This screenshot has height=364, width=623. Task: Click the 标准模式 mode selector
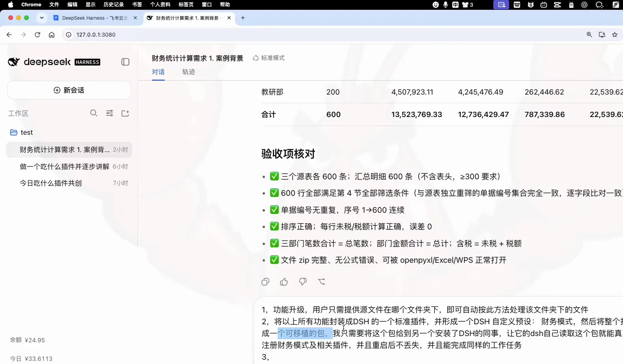tap(269, 58)
